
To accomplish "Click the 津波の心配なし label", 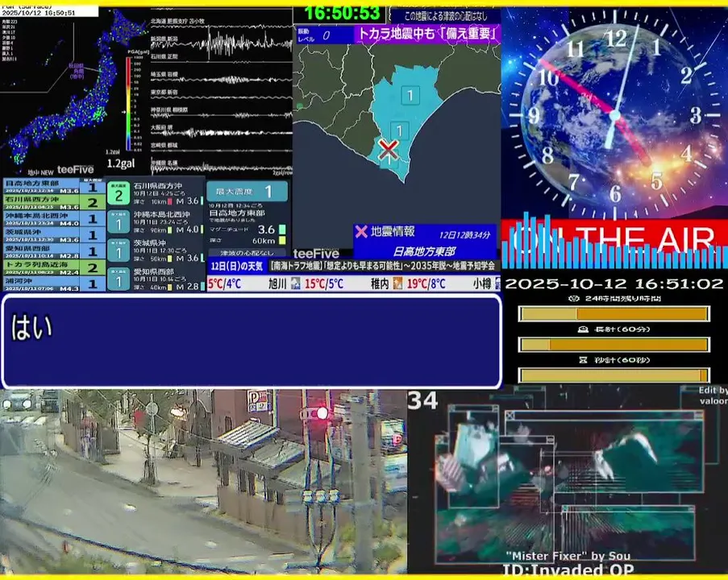I will click(247, 253).
